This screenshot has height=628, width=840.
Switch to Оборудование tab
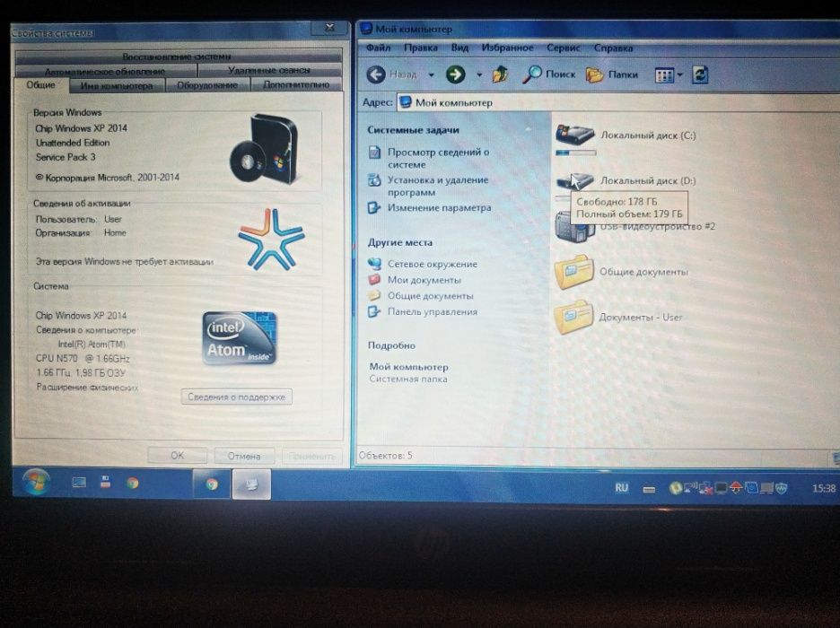(206, 85)
